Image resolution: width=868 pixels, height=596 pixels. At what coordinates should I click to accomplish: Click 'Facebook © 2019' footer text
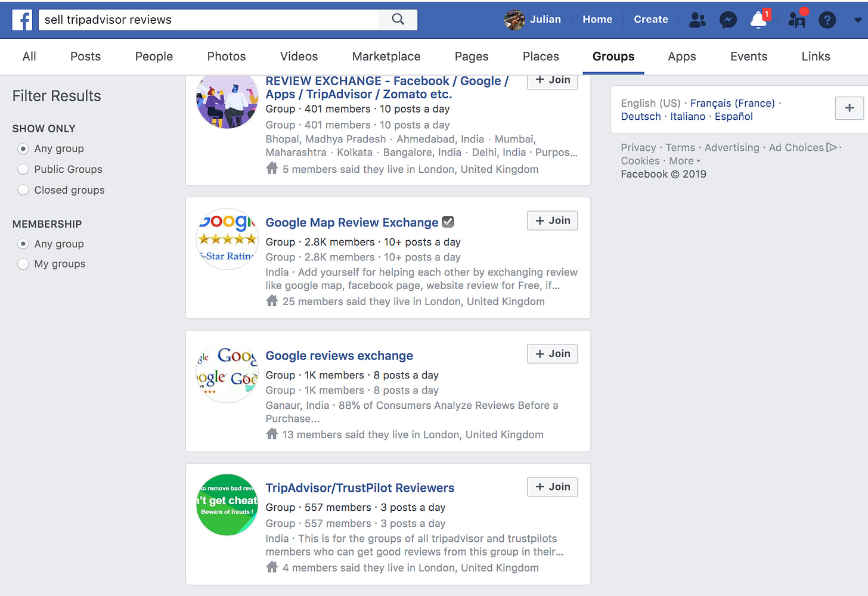(x=664, y=174)
